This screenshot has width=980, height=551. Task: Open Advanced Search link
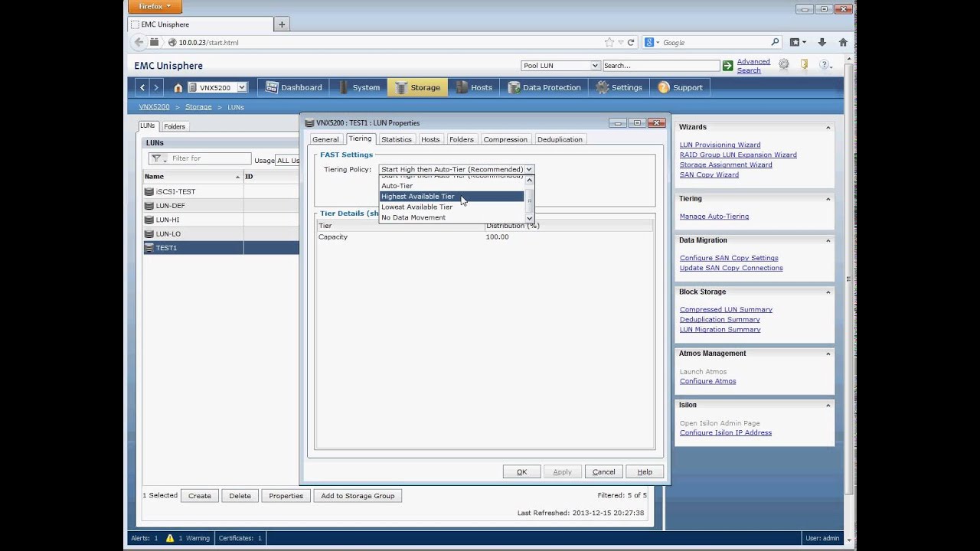753,66
